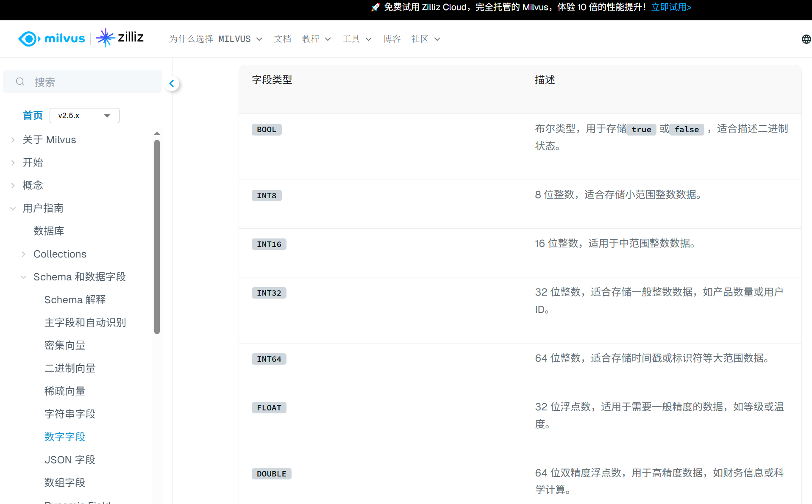Open the 密集向量 page
This screenshot has width=812, height=504.
pos(65,345)
